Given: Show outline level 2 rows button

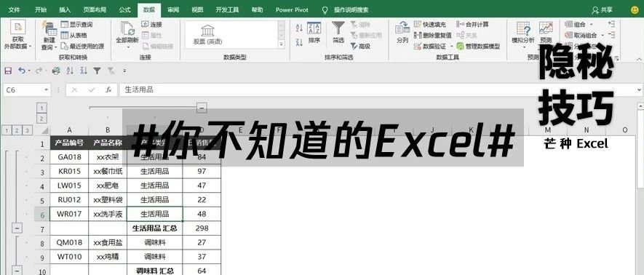Looking at the screenshot, I should pos(17,130).
